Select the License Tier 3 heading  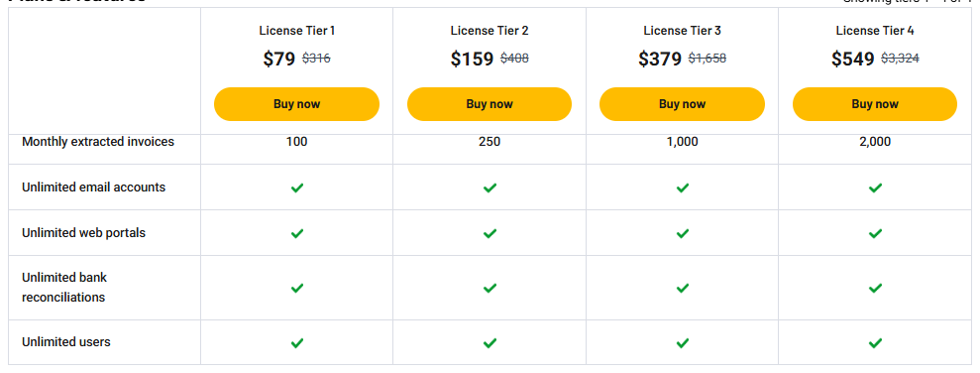tap(683, 31)
